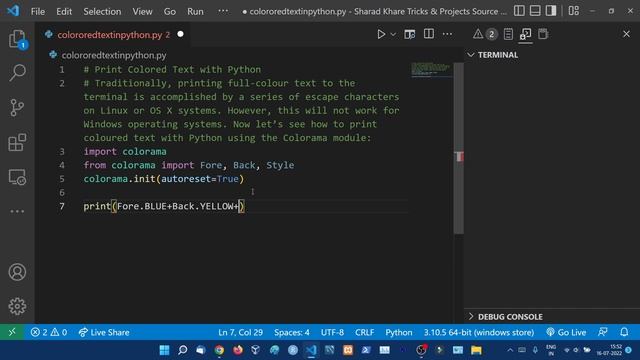Open the Extensions view

tap(17, 142)
